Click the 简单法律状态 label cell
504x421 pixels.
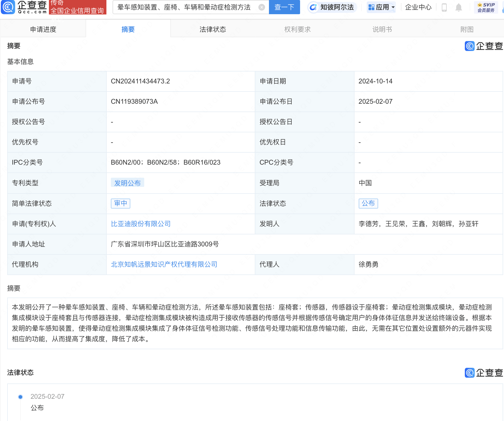(57, 204)
